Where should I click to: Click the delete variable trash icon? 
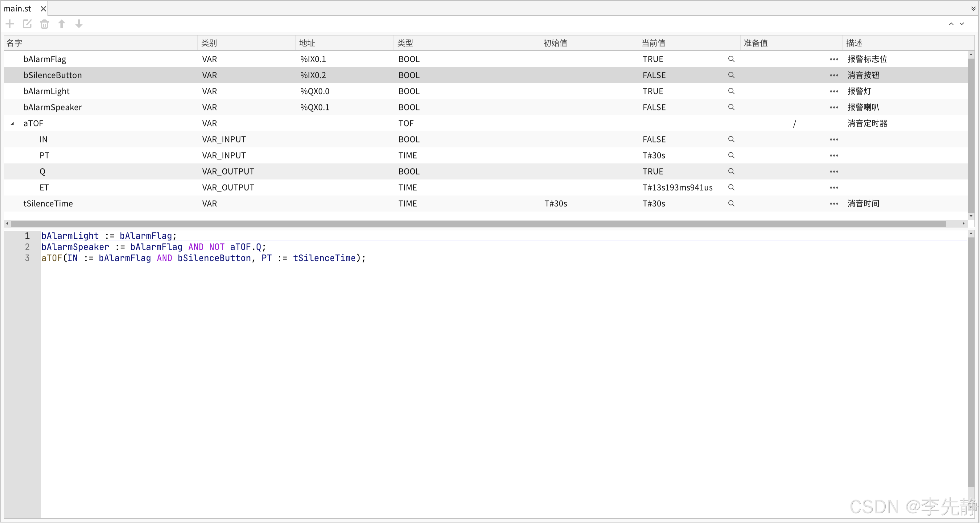44,24
